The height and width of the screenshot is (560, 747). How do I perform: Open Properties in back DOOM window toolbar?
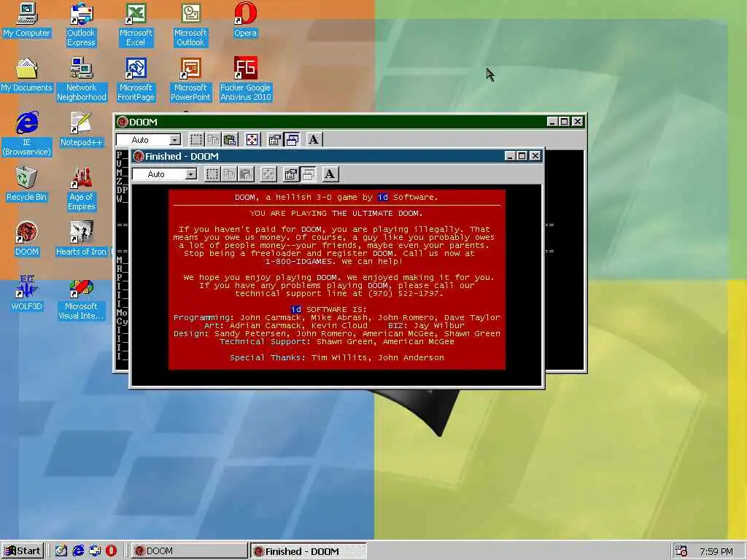pos(274,139)
